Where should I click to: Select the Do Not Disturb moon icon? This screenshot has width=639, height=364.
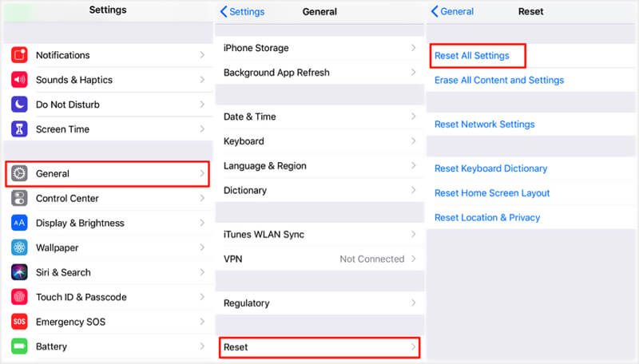coord(20,105)
